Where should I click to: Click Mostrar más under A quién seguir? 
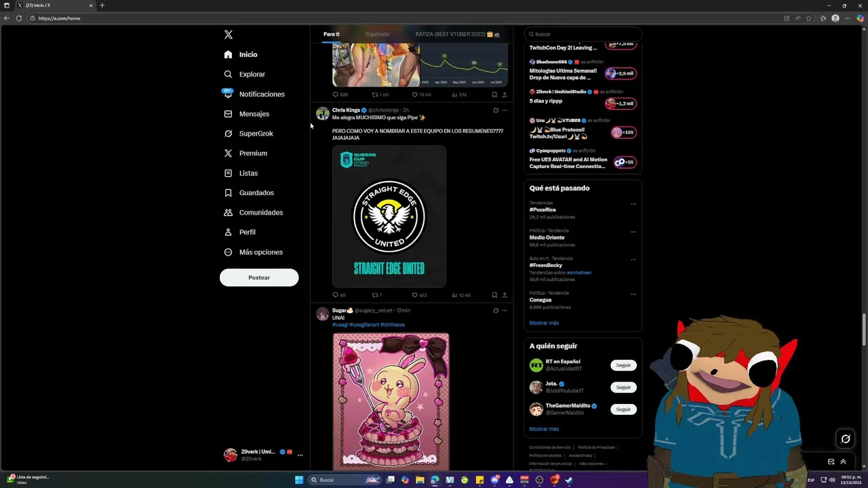coord(544,429)
